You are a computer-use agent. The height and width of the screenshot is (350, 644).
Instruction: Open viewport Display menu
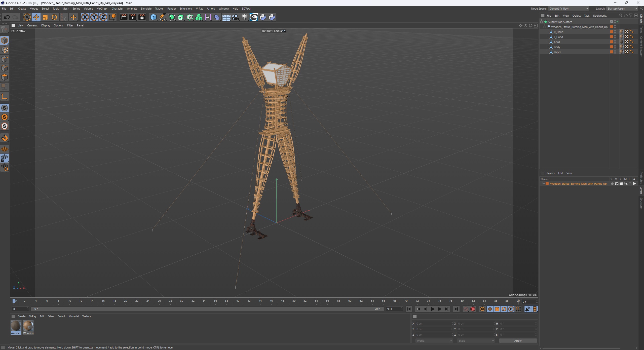coord(46,25)
